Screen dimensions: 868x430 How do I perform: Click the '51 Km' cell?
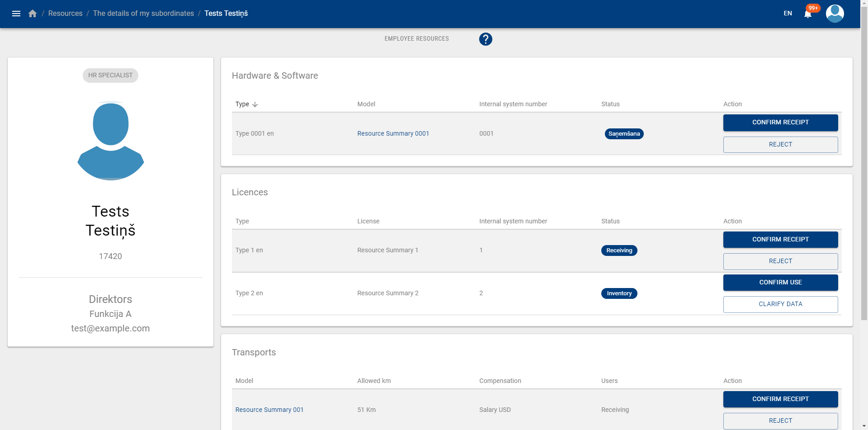[x=366, y=410]
